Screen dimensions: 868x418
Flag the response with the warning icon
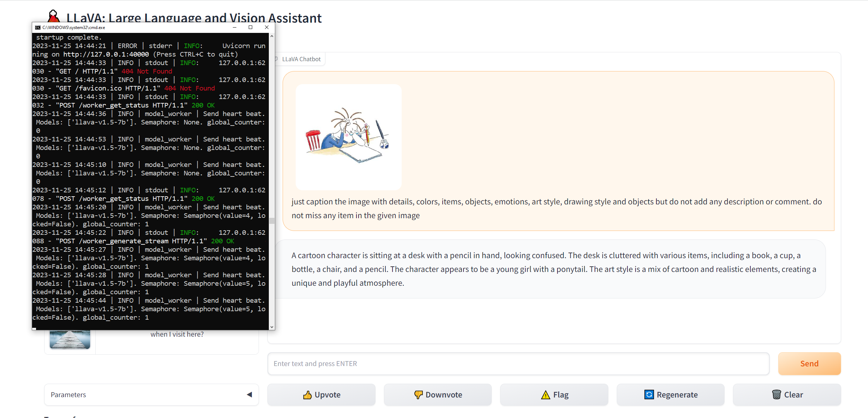554,394
